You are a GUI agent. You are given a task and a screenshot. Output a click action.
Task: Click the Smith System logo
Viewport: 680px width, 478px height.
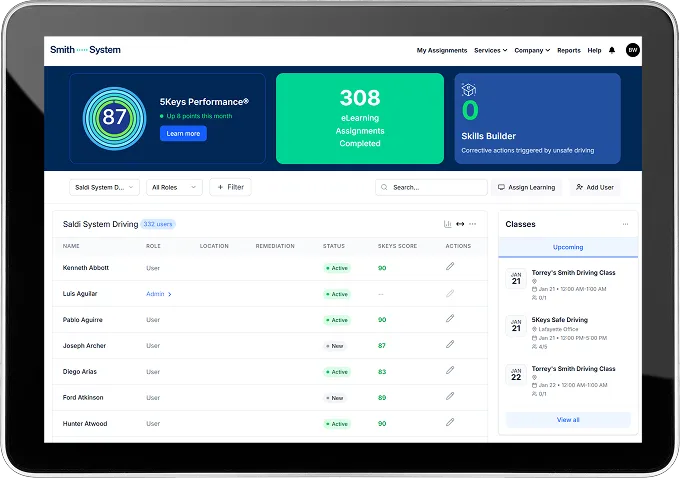pos(85,50)
